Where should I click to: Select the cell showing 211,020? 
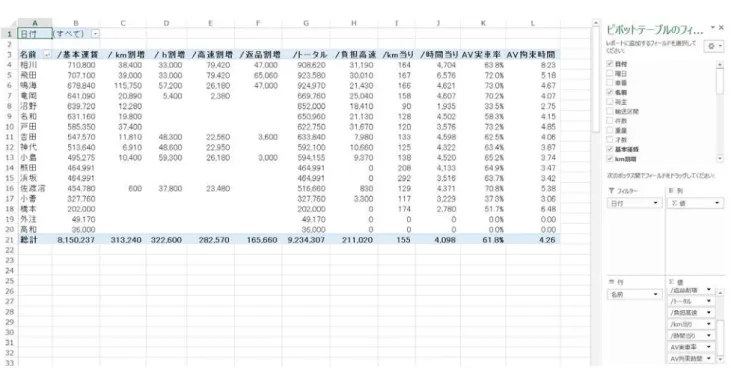pyautogui.click(x=354, y=240)
